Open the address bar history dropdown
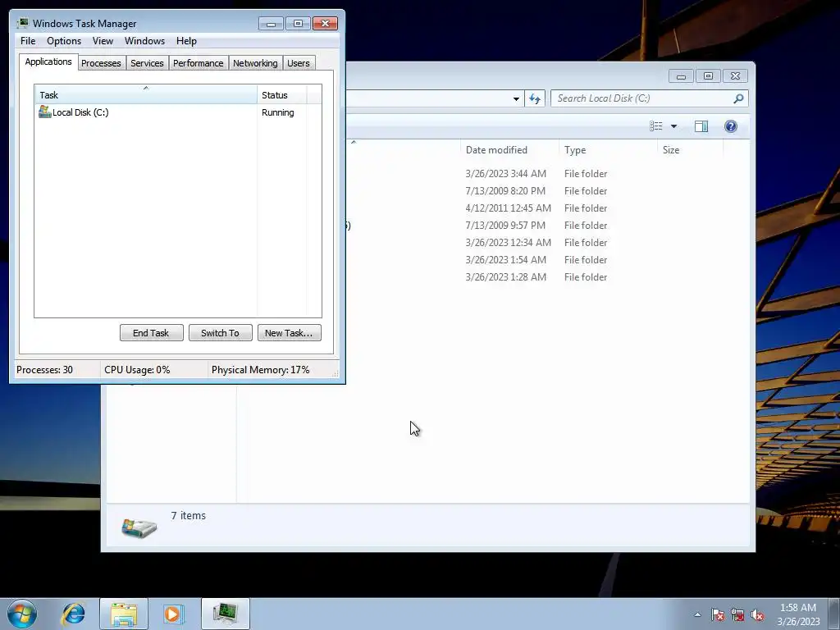This screenshot has height=630, width=840. [516, 98]
